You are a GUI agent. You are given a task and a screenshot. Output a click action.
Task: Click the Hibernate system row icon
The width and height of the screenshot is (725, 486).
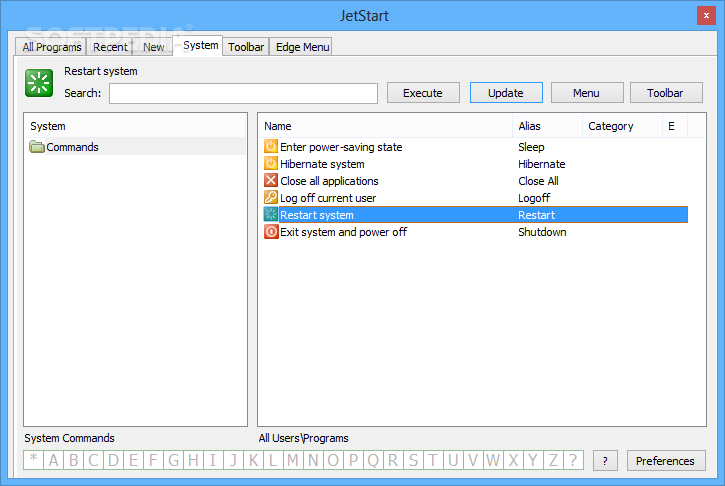(x=270, y=164)
